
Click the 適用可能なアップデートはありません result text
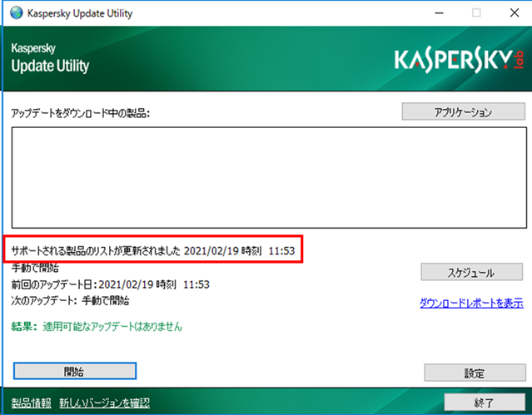112,327
